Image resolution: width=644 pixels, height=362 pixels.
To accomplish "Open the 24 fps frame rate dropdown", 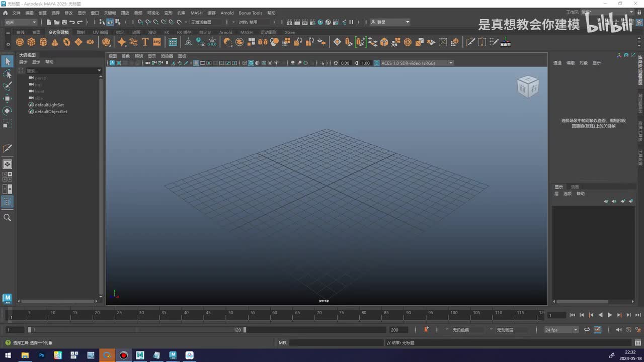I will (561, 330).
